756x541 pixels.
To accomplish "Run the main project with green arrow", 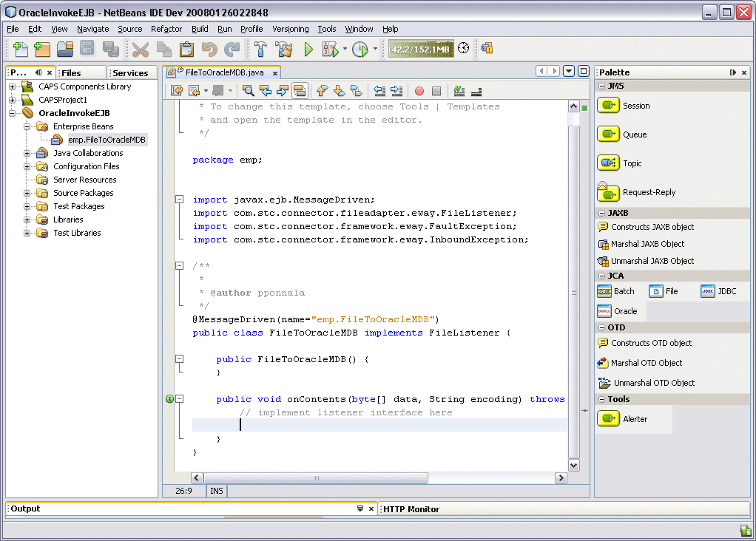I will pos(308,50).
